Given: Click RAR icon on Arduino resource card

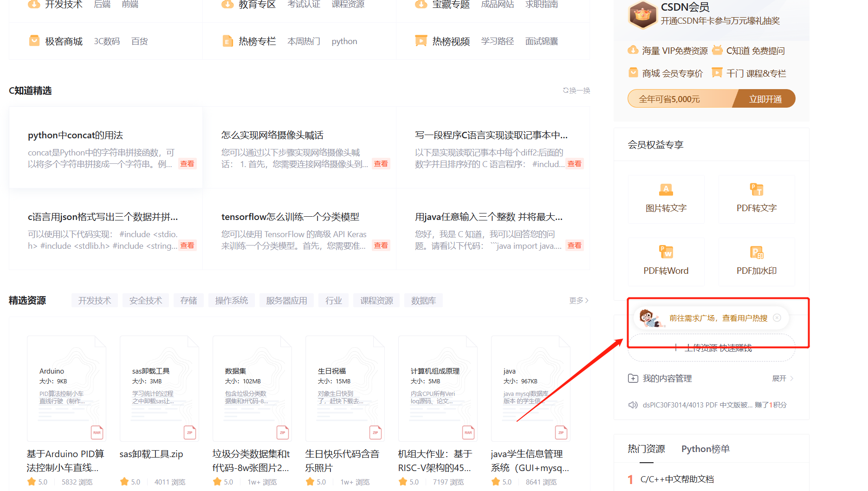Looking at the screenshot, I should click(97, 432).
